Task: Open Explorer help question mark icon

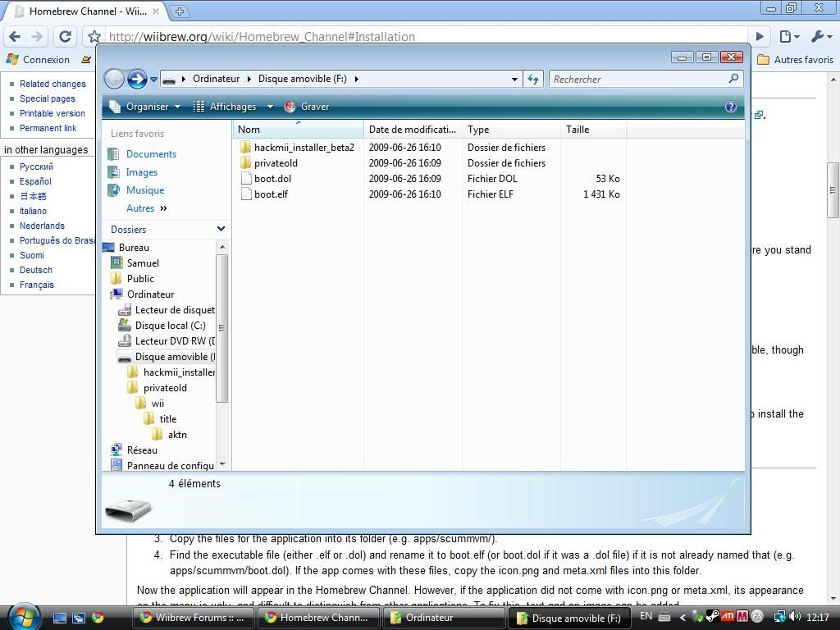Action: (731, 107)
